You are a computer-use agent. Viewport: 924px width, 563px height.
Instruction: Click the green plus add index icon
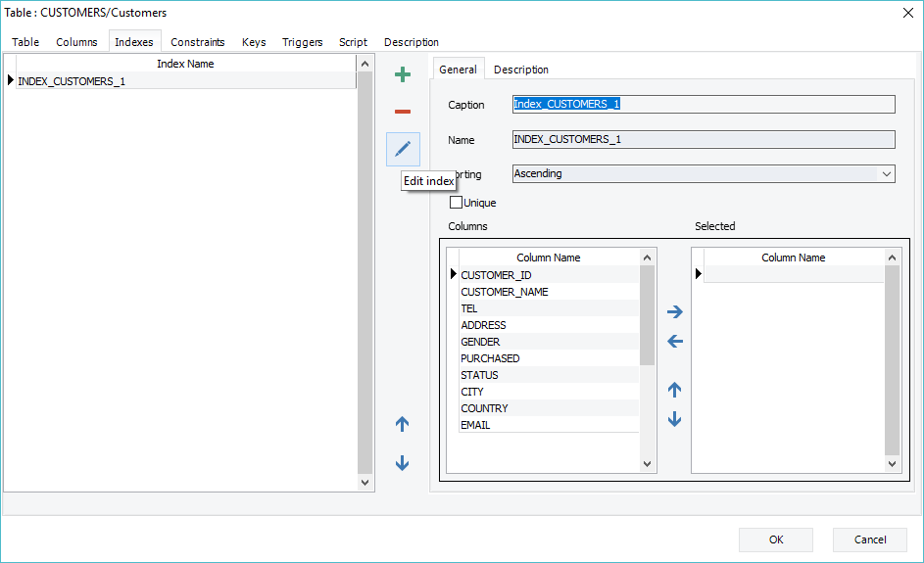coord(403,74)
